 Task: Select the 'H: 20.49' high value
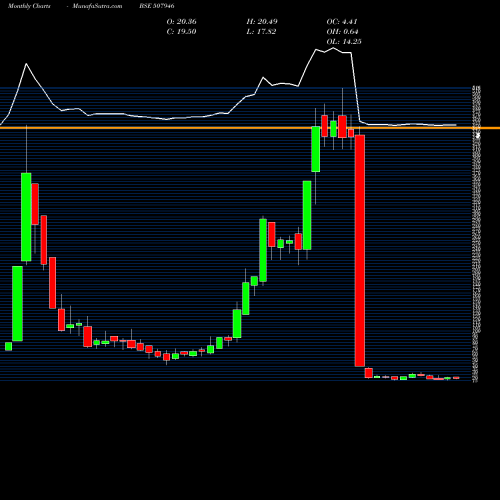(262, 21)
